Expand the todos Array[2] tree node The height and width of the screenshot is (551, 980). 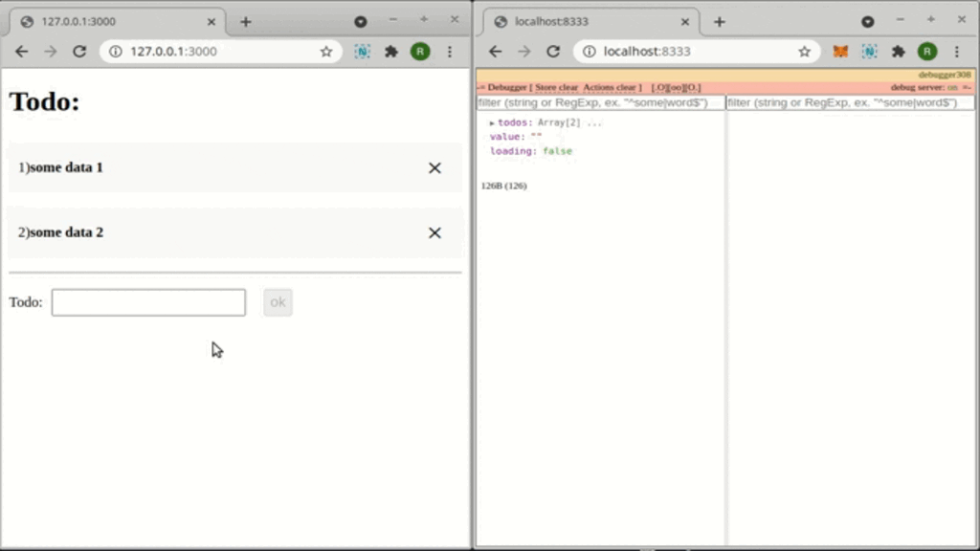pyautogui.click(x=492, y=123)
